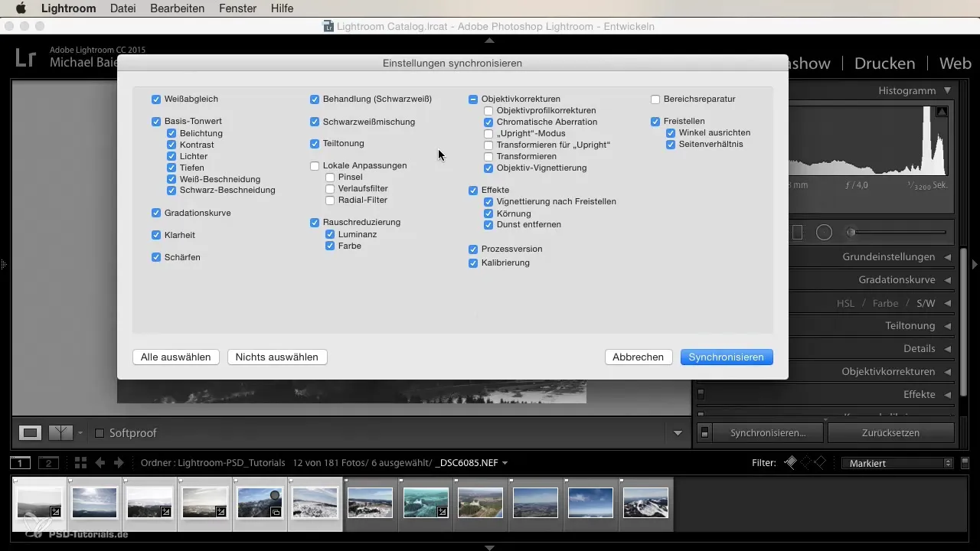Switch to main window display 1
This screenshot has height=551, width=980.
click(x=20, y=462)
